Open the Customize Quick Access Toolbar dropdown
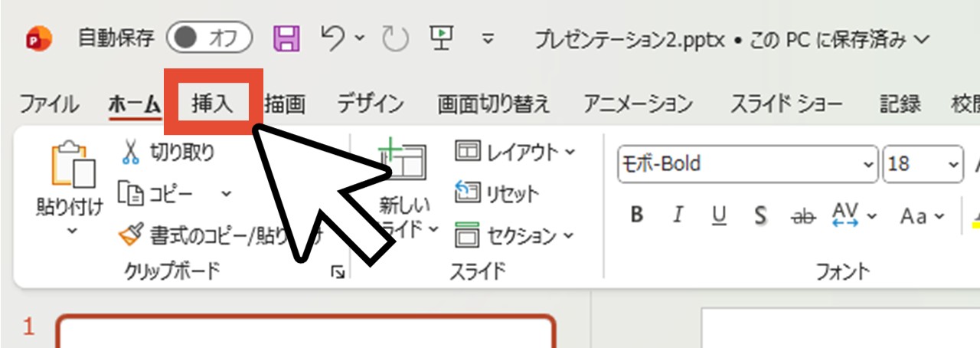Image resolution: width=980 pixels, height=348 pixels. click(x=489, y=39)
